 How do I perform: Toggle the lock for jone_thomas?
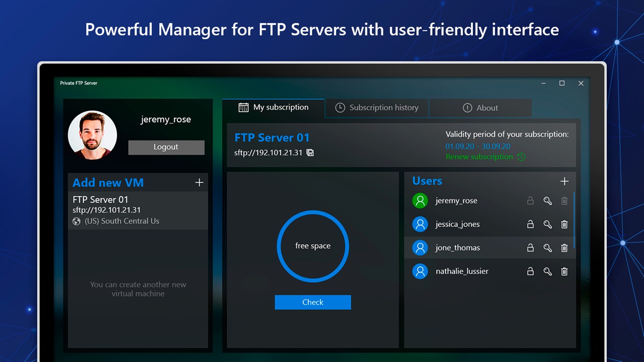530,247
